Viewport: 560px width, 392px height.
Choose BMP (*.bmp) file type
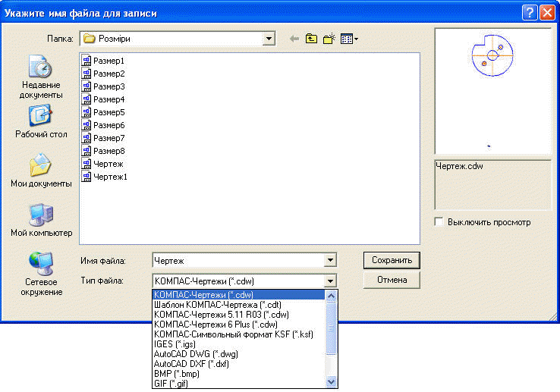pyautogui.click(x=239, y=374)
